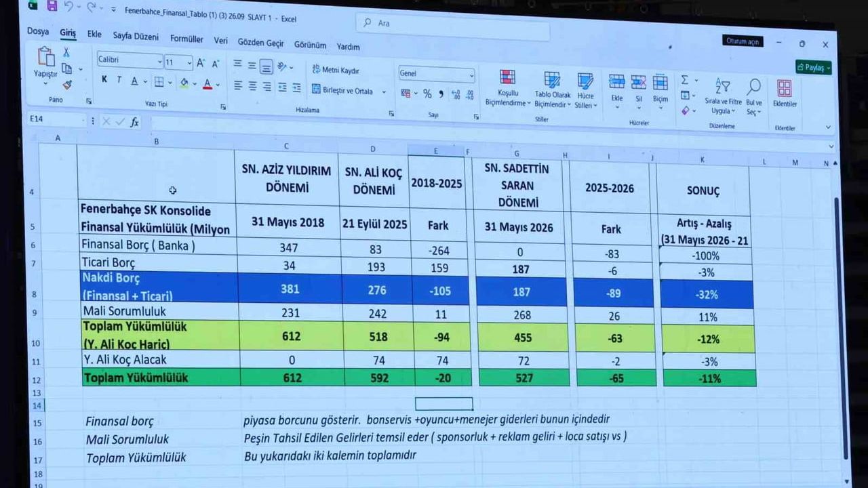
Task: Switch to the Formüller tab
Action: pyautogui.click(x=186, y=39)
